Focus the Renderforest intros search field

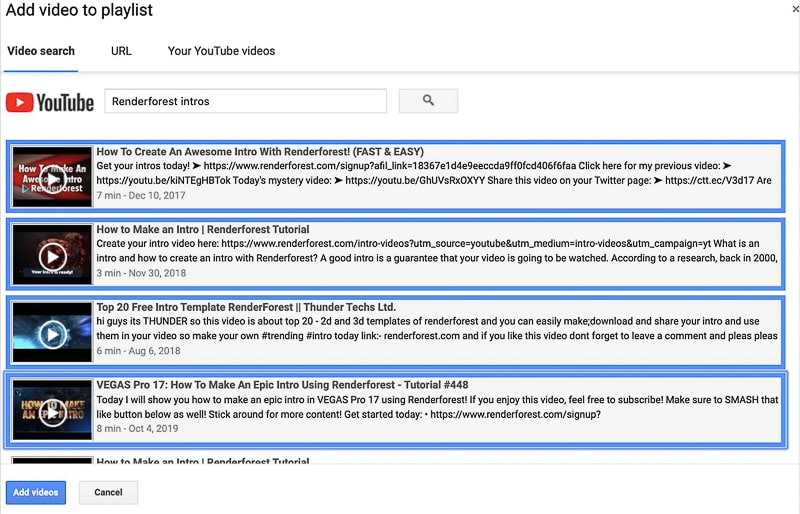pyautogui.click(x=245, y=101)
